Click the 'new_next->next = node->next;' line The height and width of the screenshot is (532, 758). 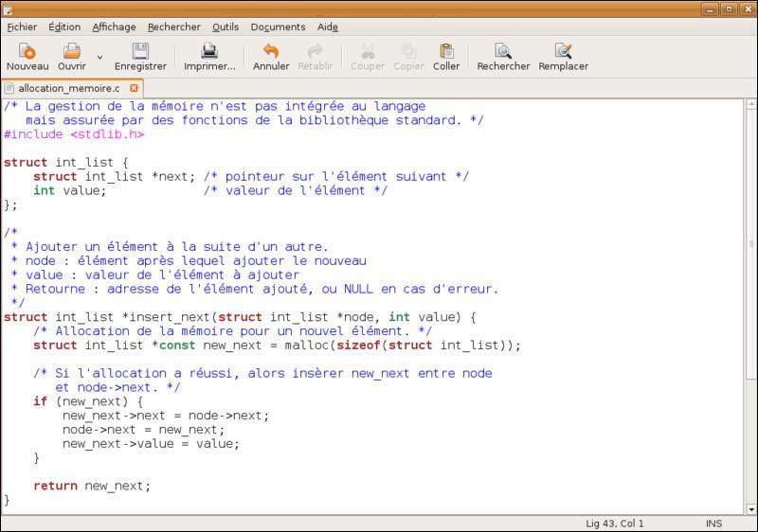pos(166,416)
